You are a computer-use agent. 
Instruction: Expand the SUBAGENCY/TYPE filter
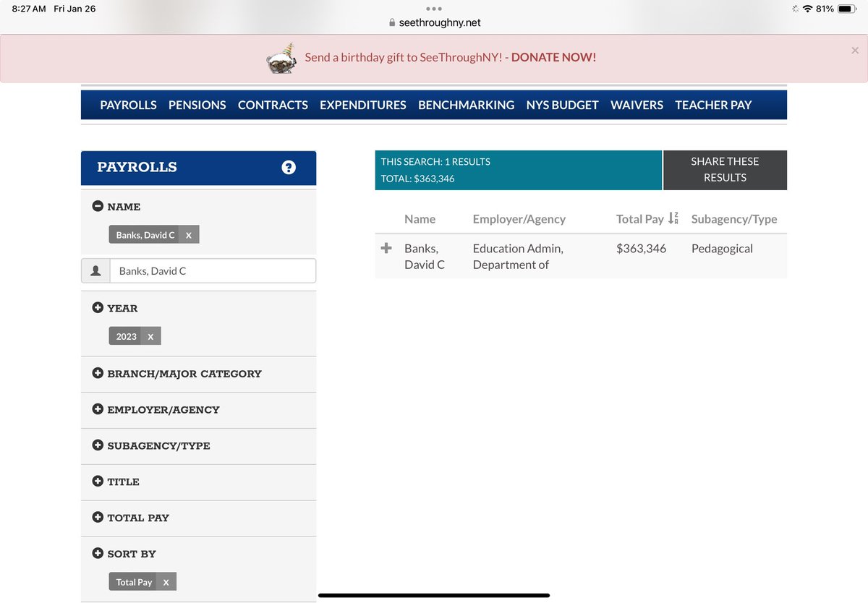98,445
